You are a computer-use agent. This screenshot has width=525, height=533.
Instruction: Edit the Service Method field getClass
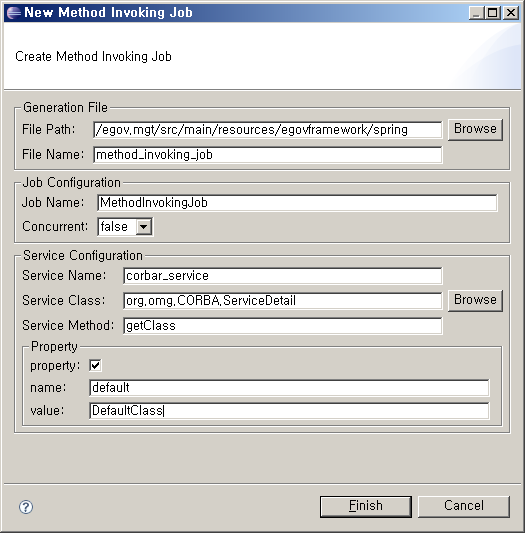[283, 326]
